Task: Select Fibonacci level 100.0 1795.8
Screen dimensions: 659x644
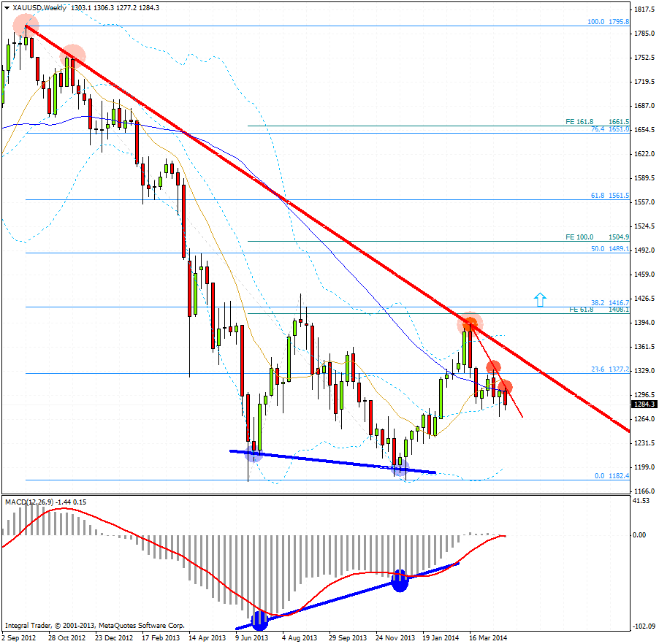Action: (x=608, y=21)
